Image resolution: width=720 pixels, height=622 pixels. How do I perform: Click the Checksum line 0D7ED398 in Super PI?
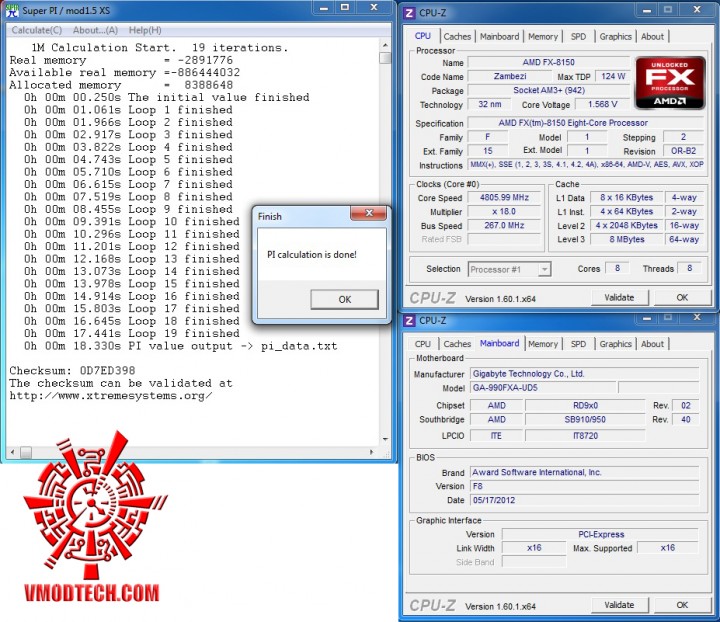pyautogui.click(x=72, y=370)
